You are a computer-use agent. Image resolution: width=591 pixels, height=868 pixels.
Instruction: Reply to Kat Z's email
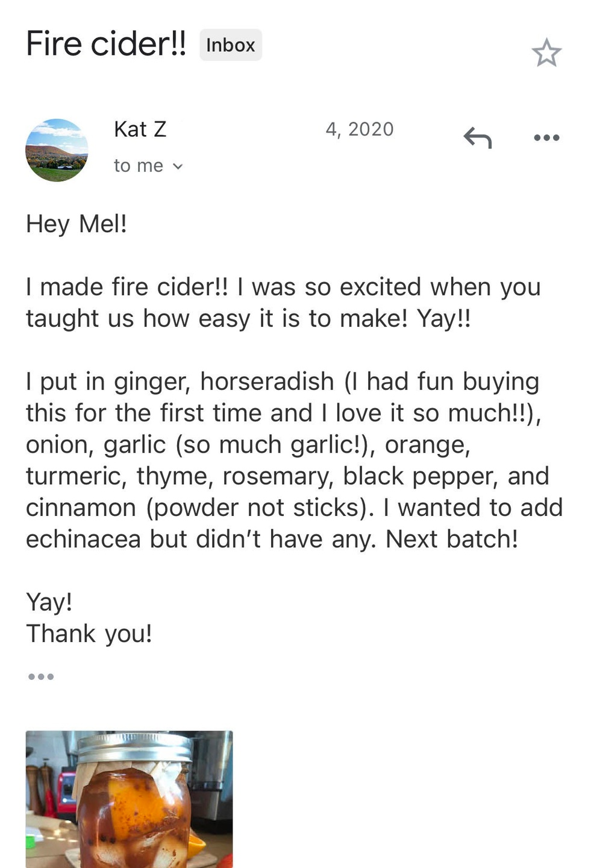(477, 137)
